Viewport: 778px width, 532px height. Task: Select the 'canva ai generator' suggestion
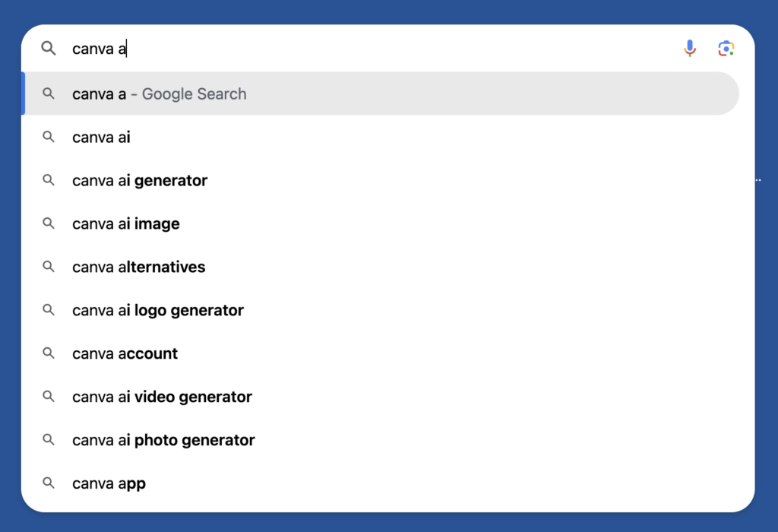point(139,180)
